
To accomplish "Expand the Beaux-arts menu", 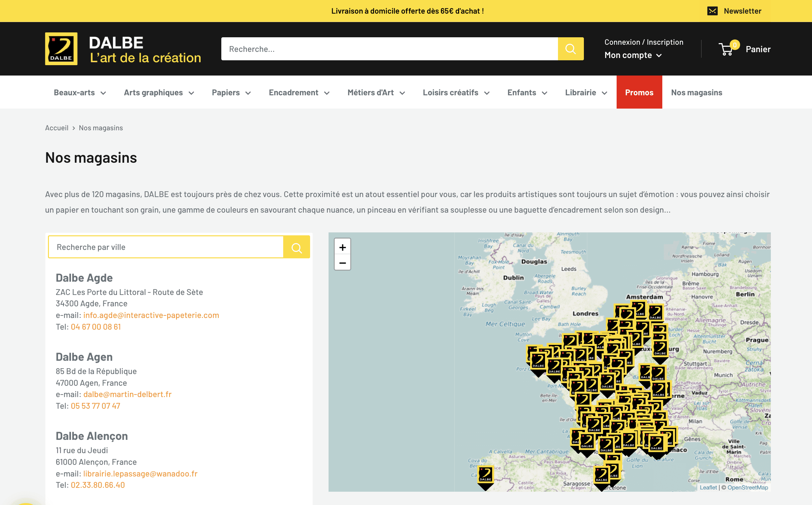I will click(x=80, y=92).
